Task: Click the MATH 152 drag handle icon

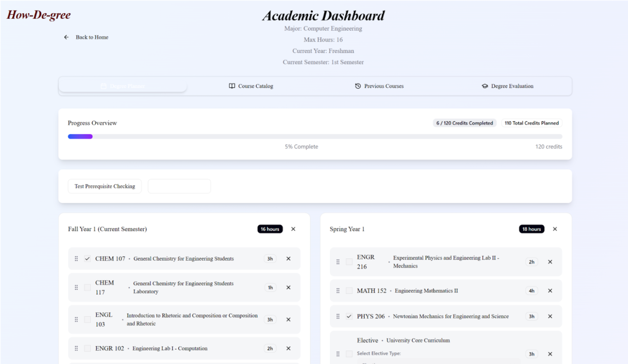Action: point(338,291)
